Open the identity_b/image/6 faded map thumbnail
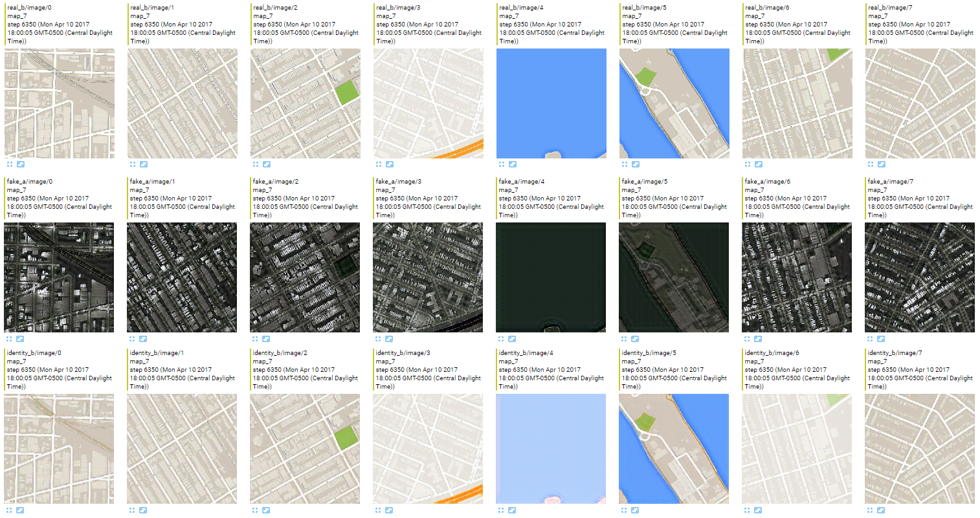Screen dimensions: 980x518 pyautogui.click(x=797, y=449)
